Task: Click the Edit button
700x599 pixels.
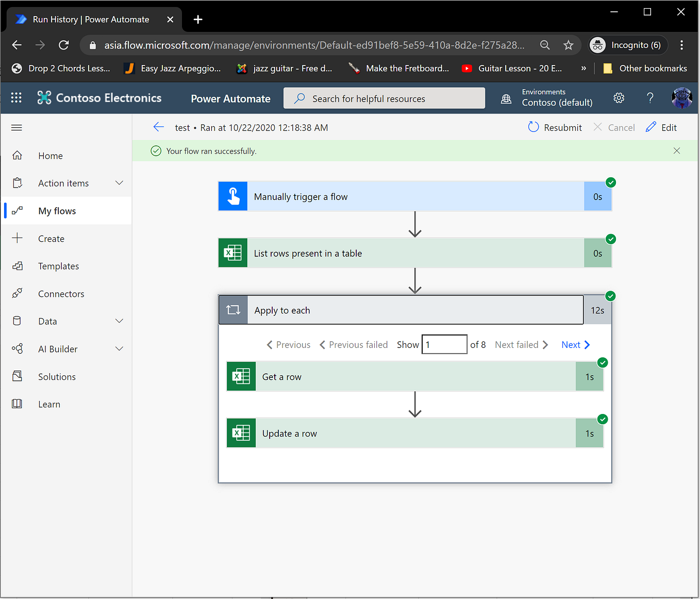Action: (x=661, y=127)
